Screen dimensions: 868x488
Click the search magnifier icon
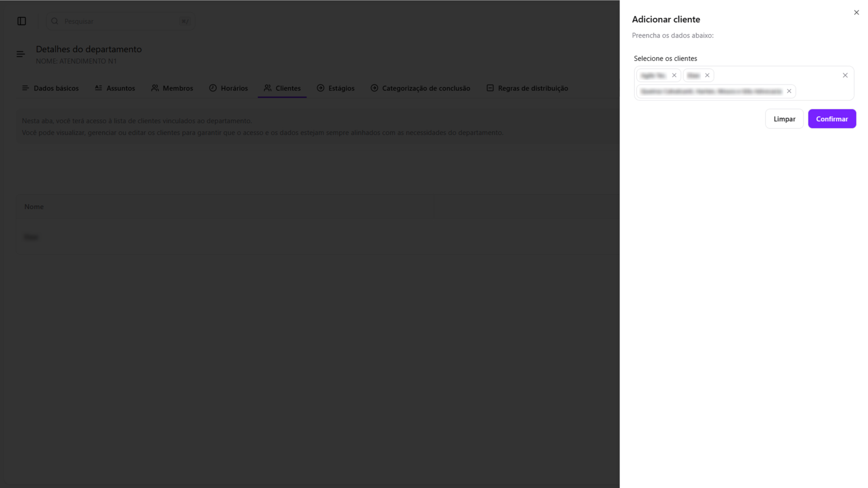pyautogui.click(x=55, y=21)
